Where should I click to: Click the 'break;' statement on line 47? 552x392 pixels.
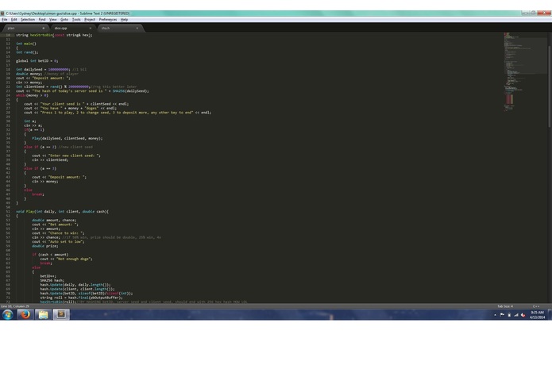[38, 194]
